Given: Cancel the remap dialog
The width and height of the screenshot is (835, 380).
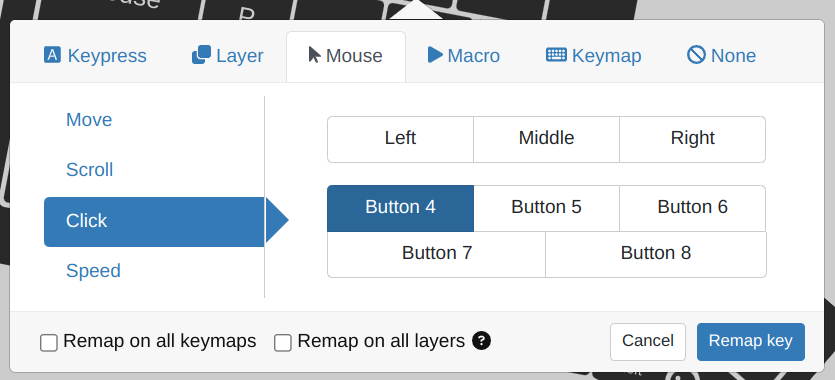Looking at the screenshot, I should point(648,342).
